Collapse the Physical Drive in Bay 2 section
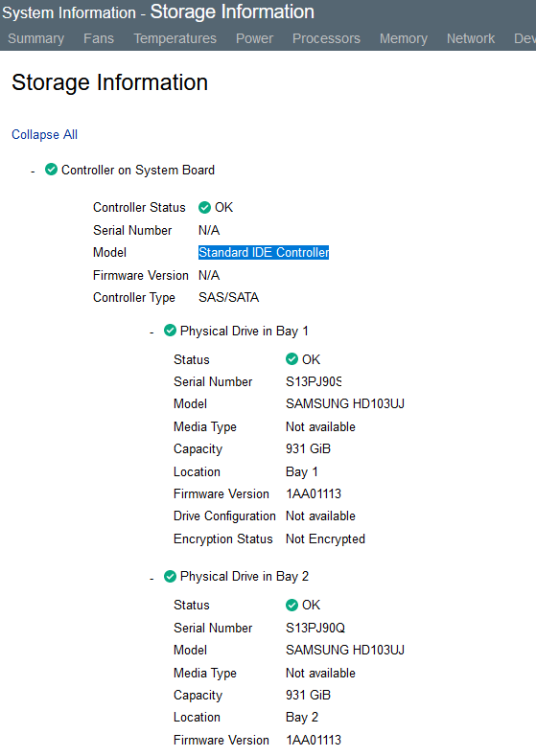This screenshot has width=536, height=756. click(x=151, y=578)
